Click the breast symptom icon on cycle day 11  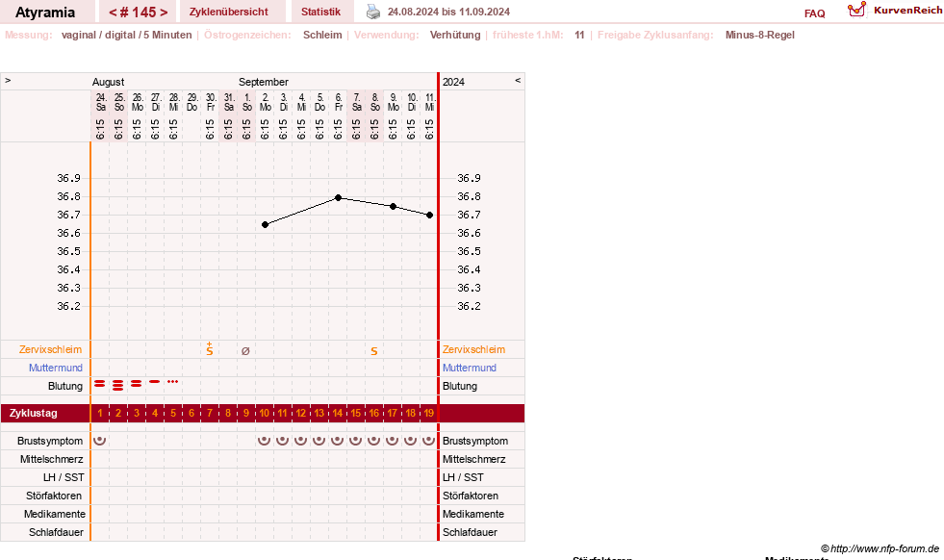pyautogui.click(x=282, y=440)
